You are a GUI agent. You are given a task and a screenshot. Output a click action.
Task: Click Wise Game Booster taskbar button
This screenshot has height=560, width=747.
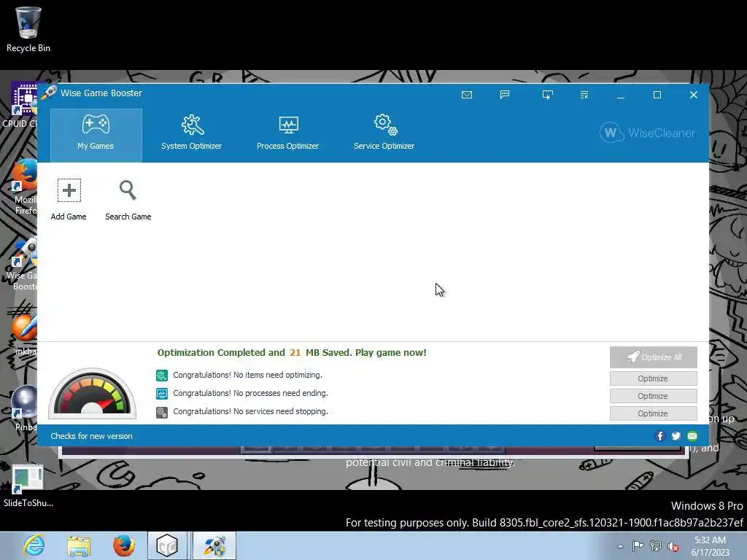click(214, 545)
